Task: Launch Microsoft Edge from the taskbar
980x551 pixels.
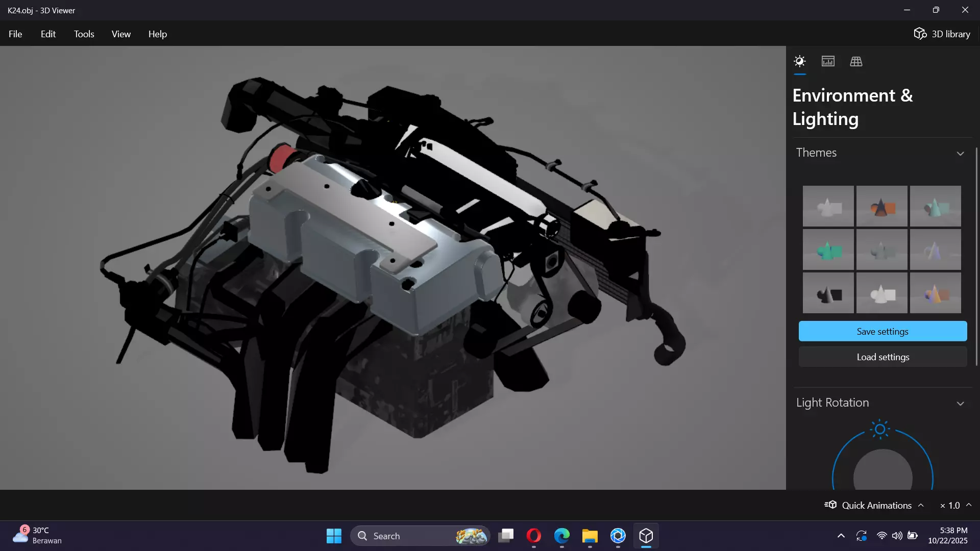Action: pos(562,536)
